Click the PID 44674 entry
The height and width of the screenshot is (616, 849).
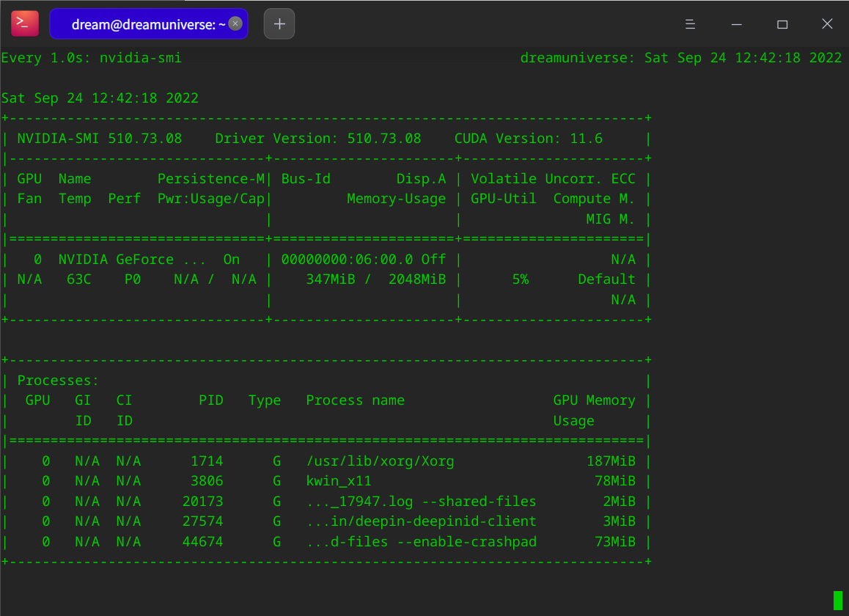[x=202, y=542]
